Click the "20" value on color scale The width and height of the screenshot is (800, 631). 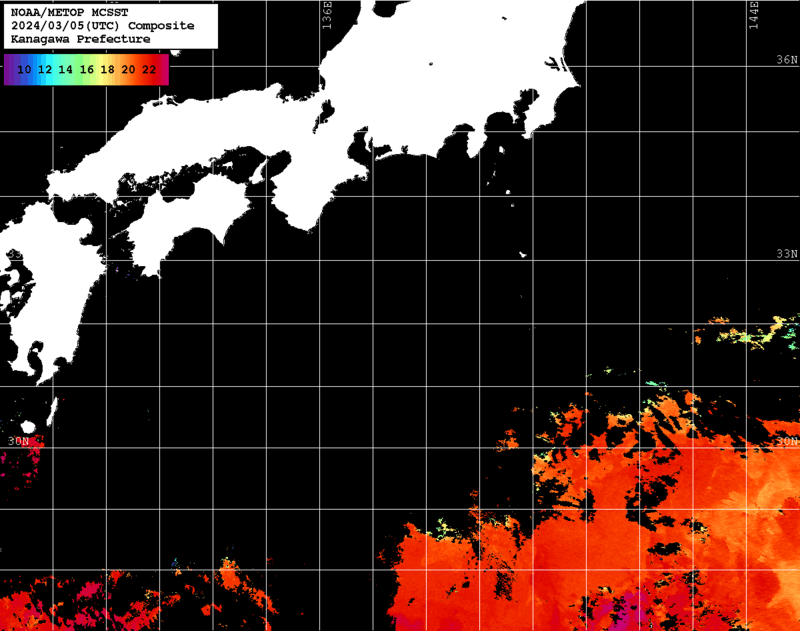pyautogui.click(x=128, y=69)
